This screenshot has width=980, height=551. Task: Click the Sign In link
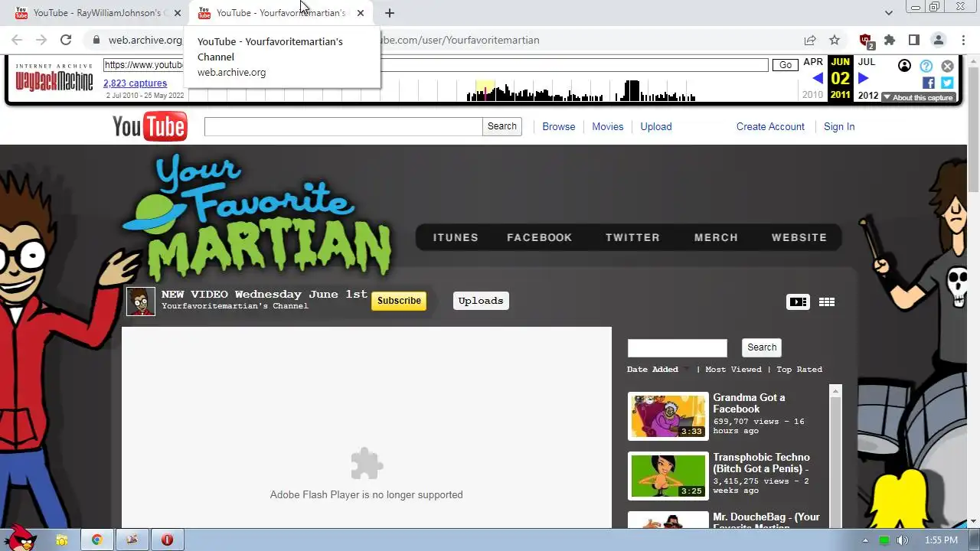839,126
